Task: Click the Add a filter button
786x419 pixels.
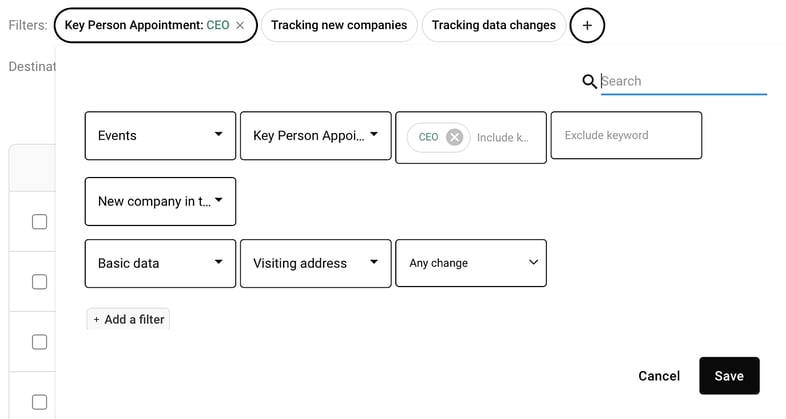Action: click(x=128, y=319)
